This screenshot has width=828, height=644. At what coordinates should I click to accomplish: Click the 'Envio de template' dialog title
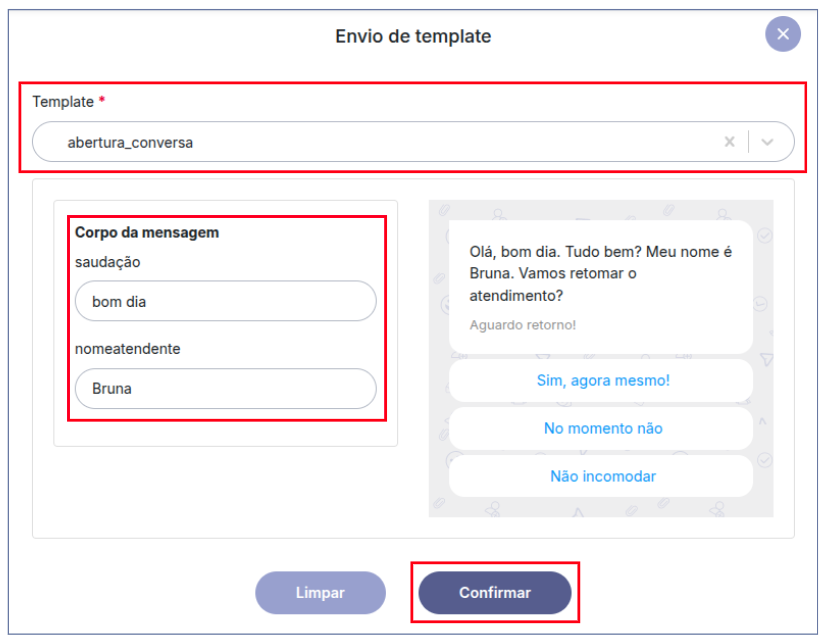[x=413, y=37]
